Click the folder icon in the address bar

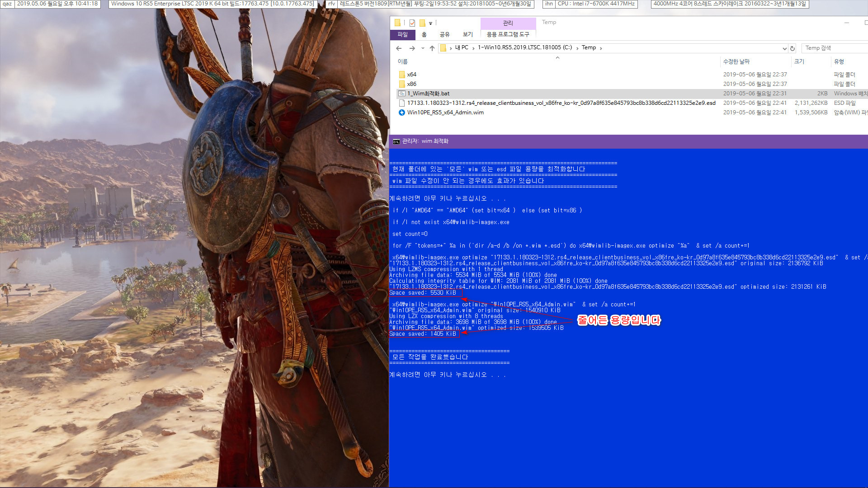click(443, 48)
